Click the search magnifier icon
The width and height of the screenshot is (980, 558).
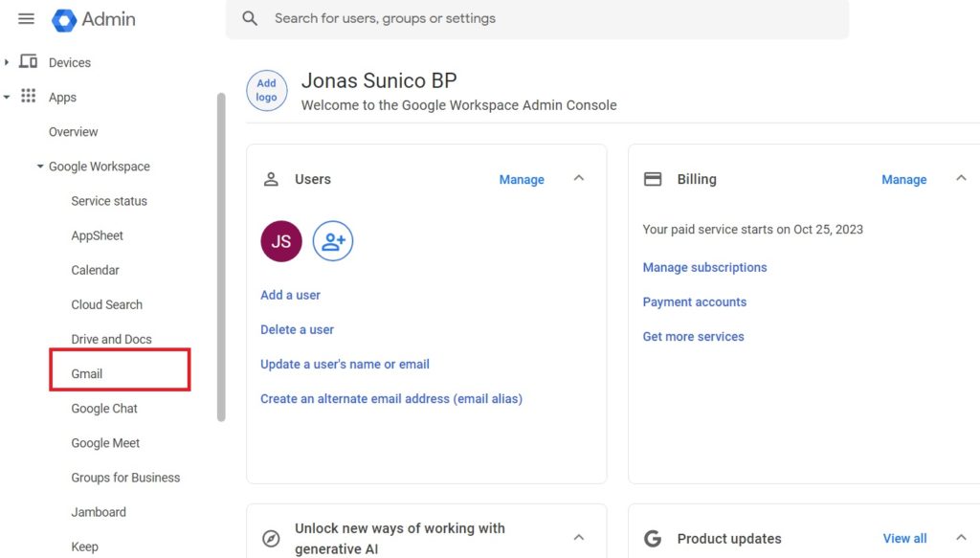pyautogui.click(x=250, y=18)
